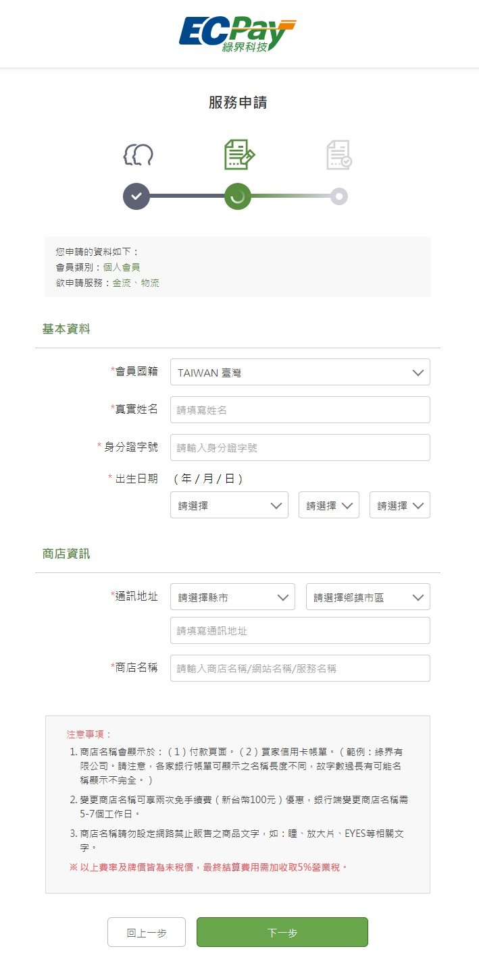This screenshot has width=479, height=980.
Task: Click the document checkmark step icon
Action: pyautogui.click(x=339, y=155)
